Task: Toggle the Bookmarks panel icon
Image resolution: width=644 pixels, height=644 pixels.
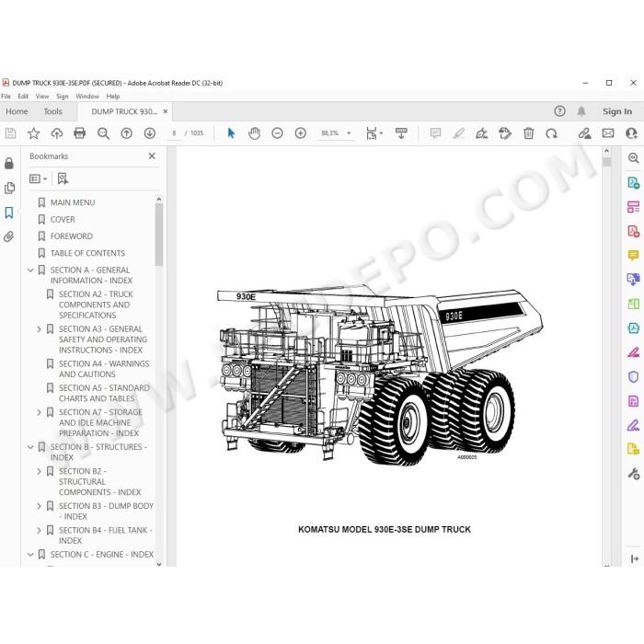Action: click(x=9, y=213)
